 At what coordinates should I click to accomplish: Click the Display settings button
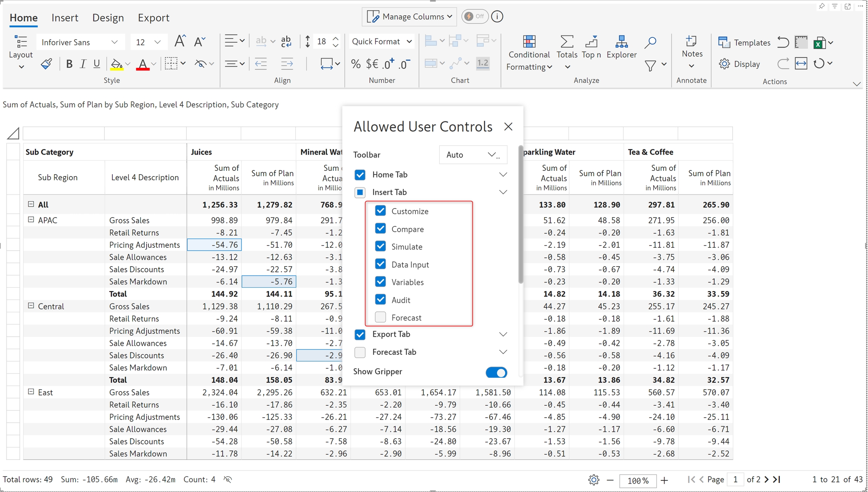tap(739, 64)
